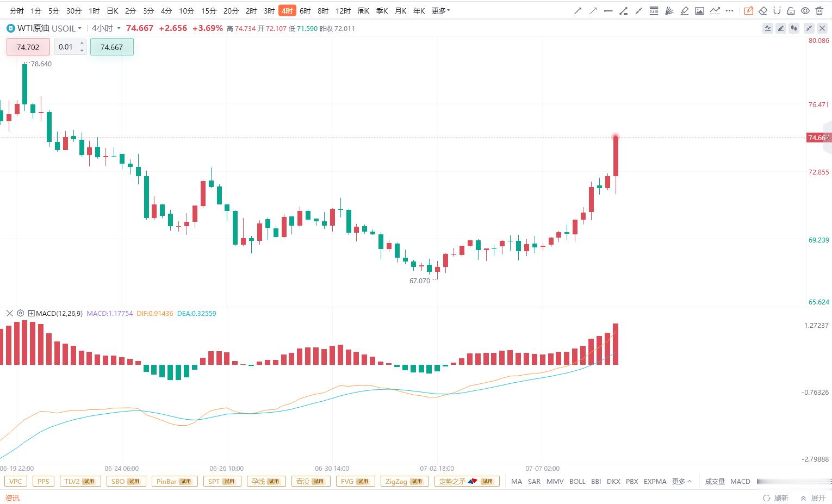Select the eraser tool

click(x=763, y=11)
